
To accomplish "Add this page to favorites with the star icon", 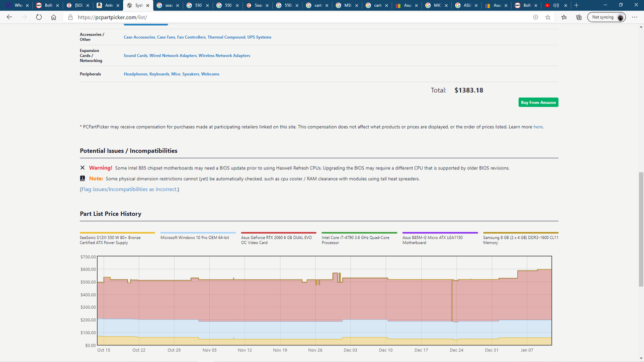I will point(548,17).
